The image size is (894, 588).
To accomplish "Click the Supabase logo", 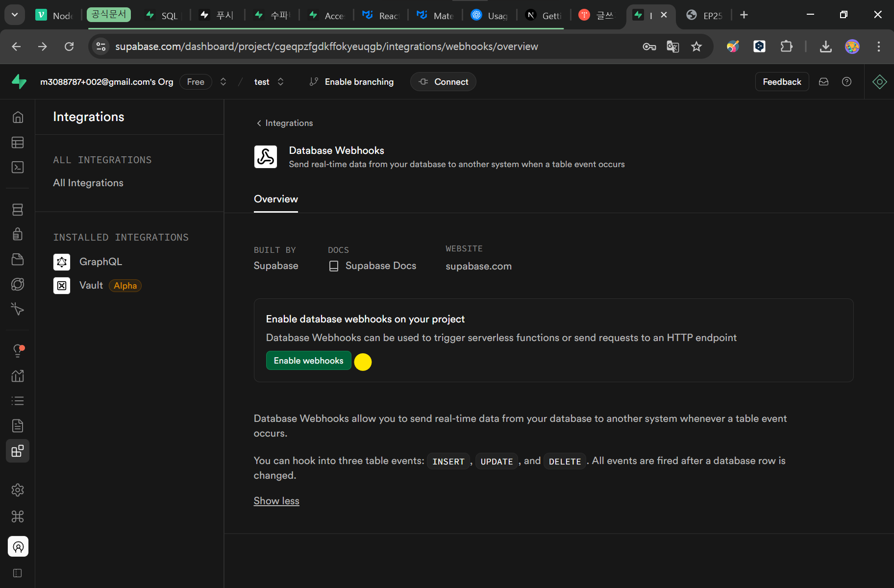I will point(19,81).
